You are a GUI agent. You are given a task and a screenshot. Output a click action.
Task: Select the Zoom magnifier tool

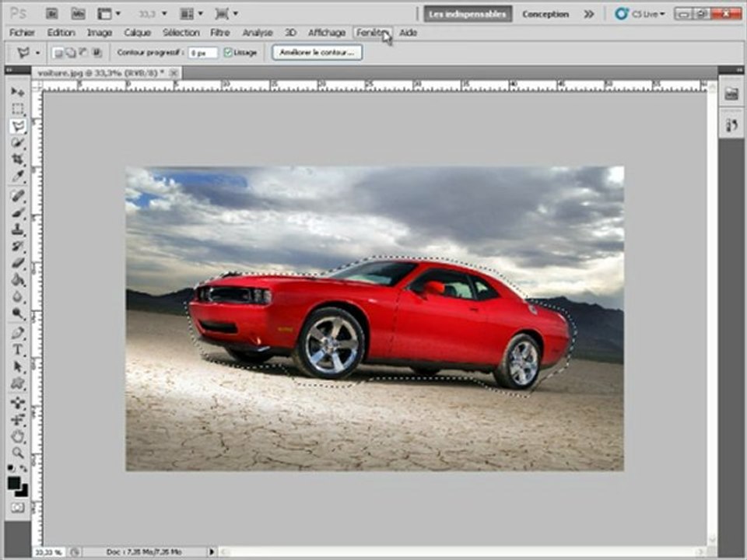coord(17,453)
